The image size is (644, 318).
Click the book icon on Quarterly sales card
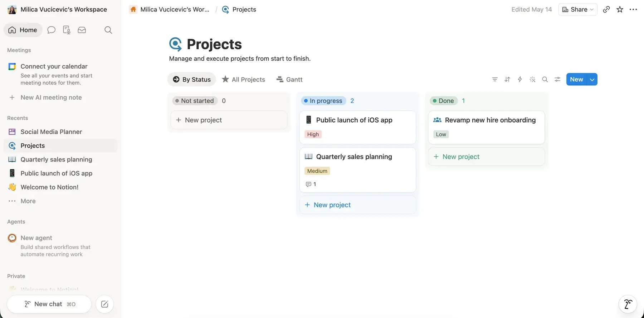pos(308,156)
